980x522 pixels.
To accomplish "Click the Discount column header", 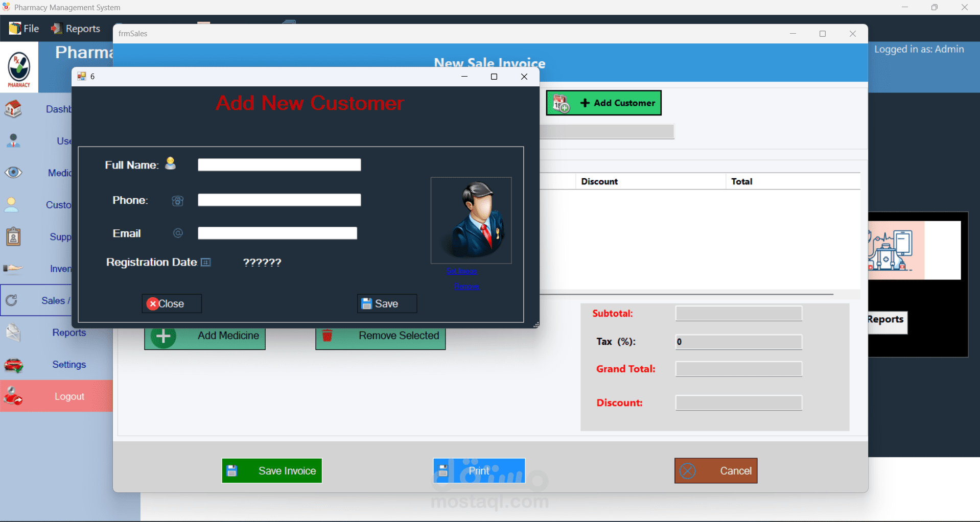I will [x=650, y=181].
